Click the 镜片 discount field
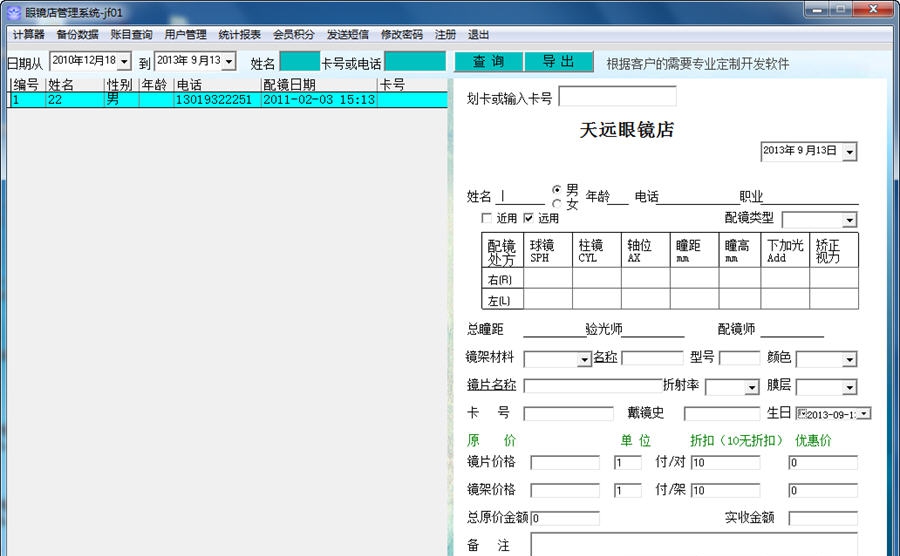900x556 pixels. click(x=726, y=462)
